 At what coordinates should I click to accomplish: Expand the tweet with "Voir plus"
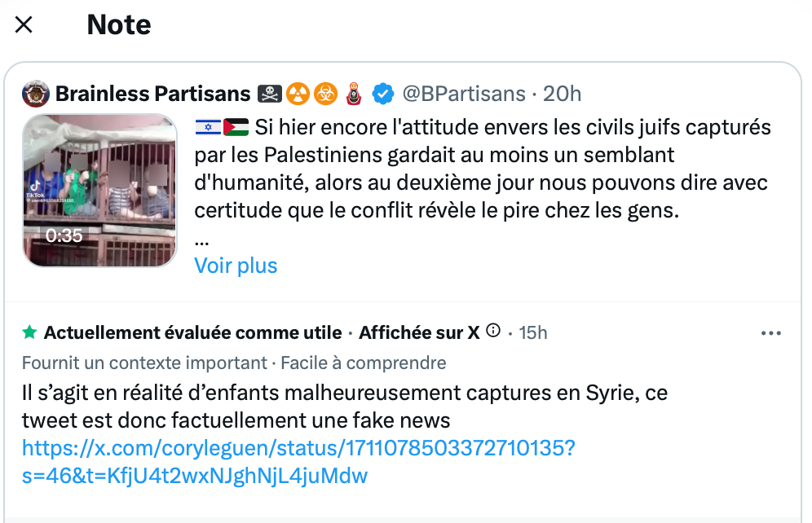[x=236, y=266]
